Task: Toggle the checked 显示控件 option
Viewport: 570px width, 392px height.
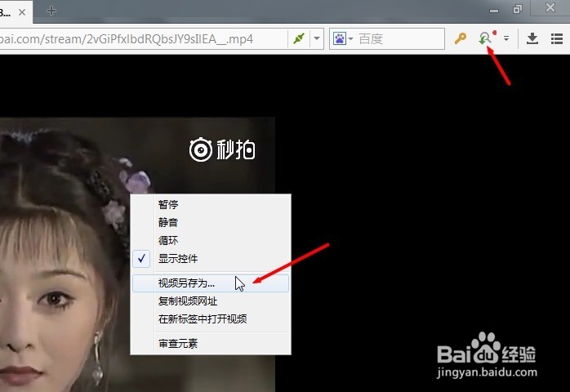Action: coord(211,259)
